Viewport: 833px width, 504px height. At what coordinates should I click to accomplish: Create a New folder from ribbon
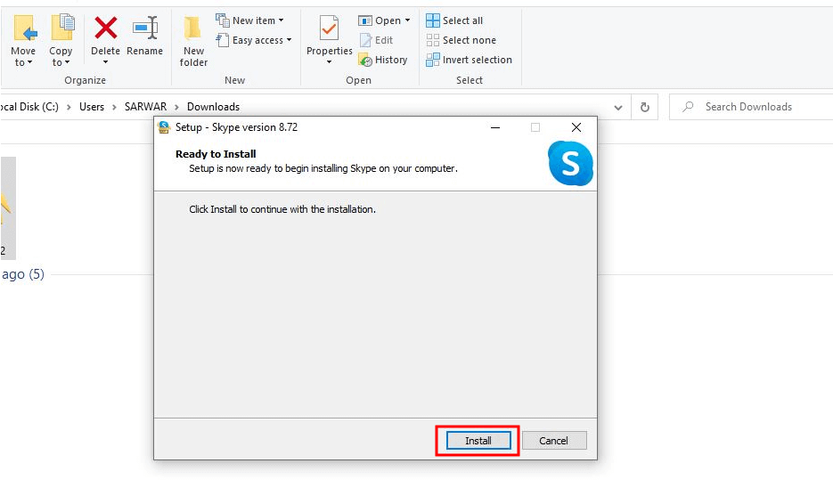coord(193,41)
